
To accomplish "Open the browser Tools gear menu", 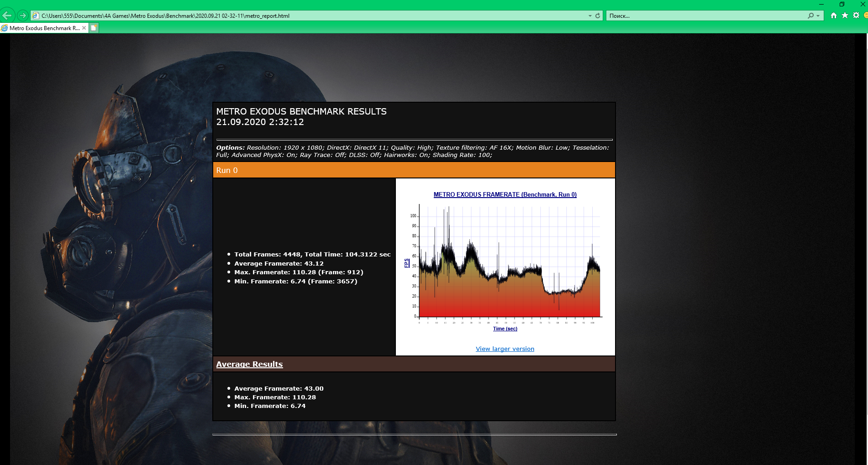I will tap(856, 16).
